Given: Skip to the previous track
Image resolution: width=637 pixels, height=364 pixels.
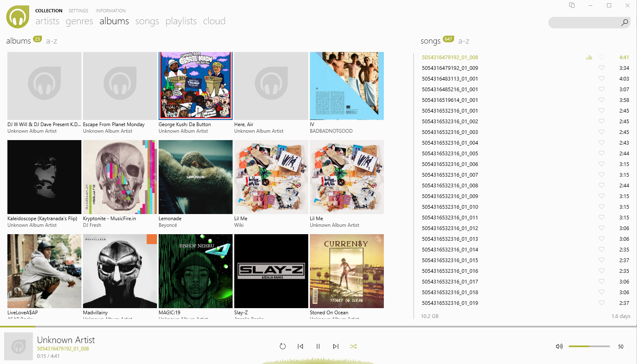Looking at the screenshot, I should 300,346.
